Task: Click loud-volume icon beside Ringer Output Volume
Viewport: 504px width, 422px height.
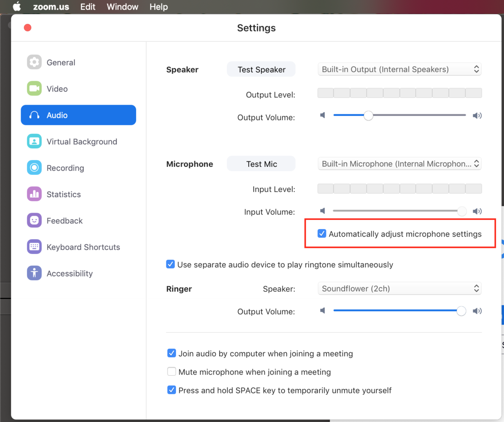Action: tap(477, 311)
